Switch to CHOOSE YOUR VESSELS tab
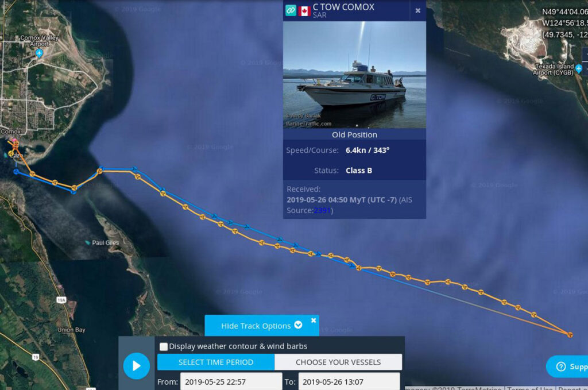The width and height of the screenshot is (588, 390). click(x=338, y=362)
